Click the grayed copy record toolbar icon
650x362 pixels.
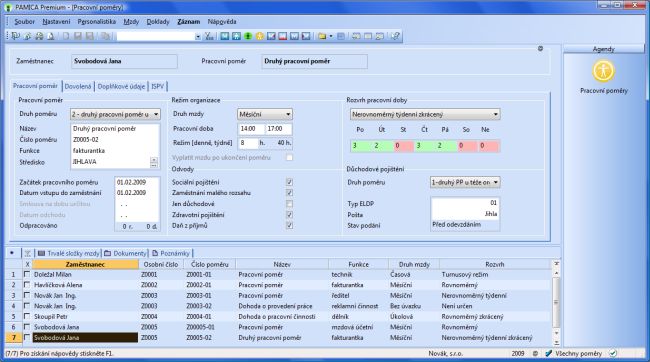(x=105, y=36)
